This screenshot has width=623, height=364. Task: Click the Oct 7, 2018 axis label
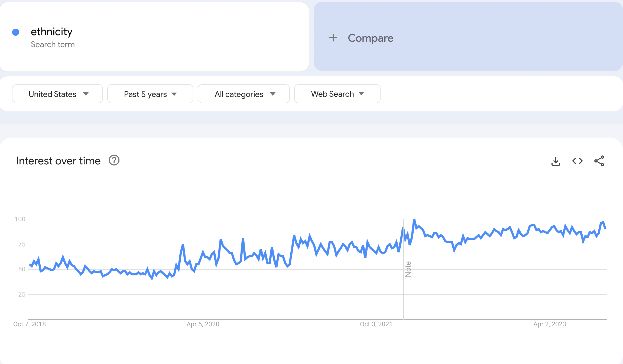click(30, 324)
